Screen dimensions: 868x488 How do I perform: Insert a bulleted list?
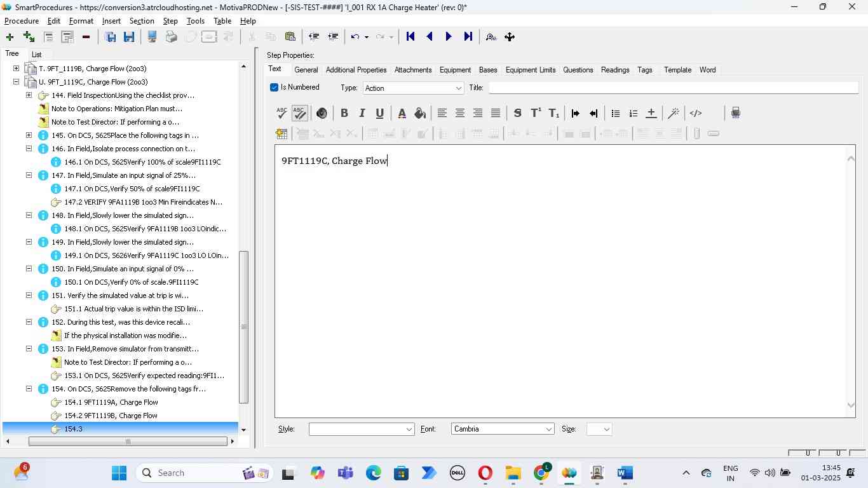tap(615, 113)
